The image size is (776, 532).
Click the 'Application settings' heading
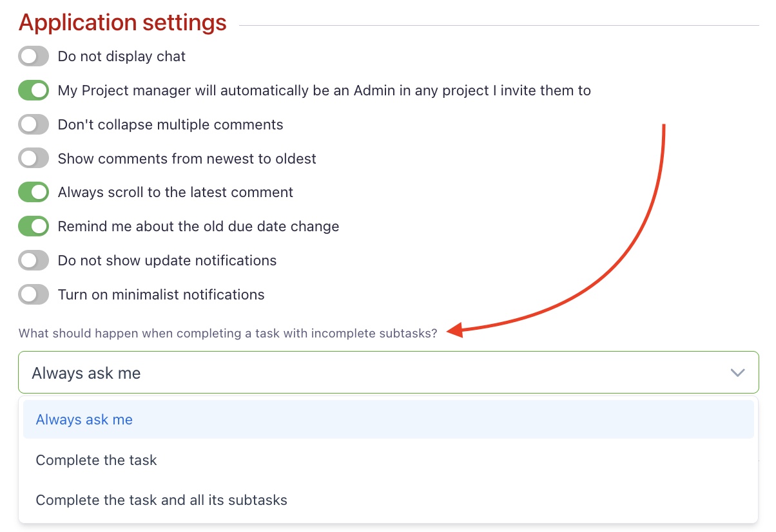pos(122,22)
